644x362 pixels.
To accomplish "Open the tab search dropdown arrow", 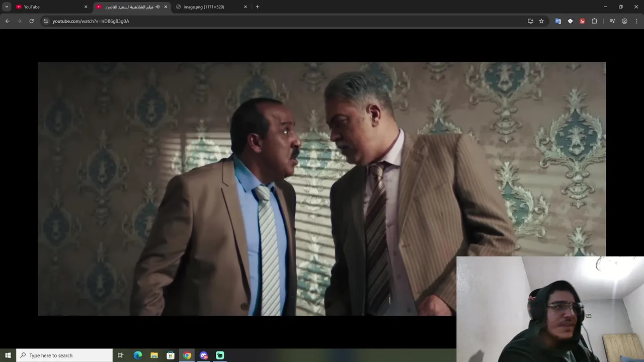I will 7,7.
